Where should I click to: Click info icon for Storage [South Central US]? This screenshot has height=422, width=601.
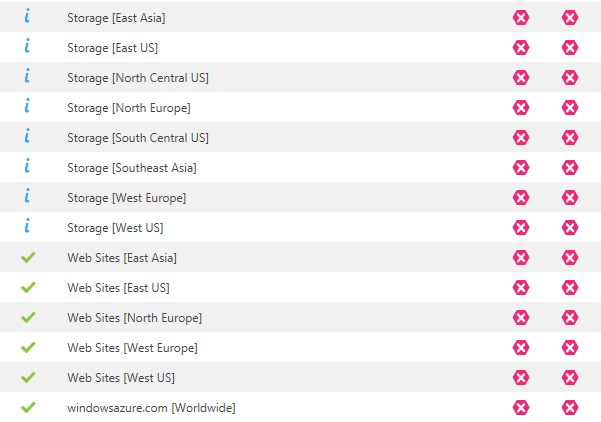tap(27, 136)
